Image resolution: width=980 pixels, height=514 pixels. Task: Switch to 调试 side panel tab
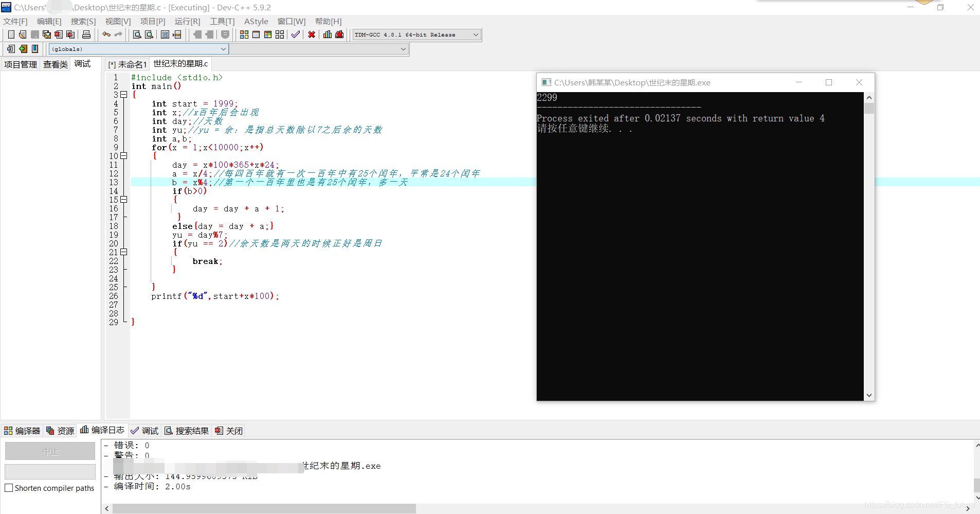coord(82,63)
